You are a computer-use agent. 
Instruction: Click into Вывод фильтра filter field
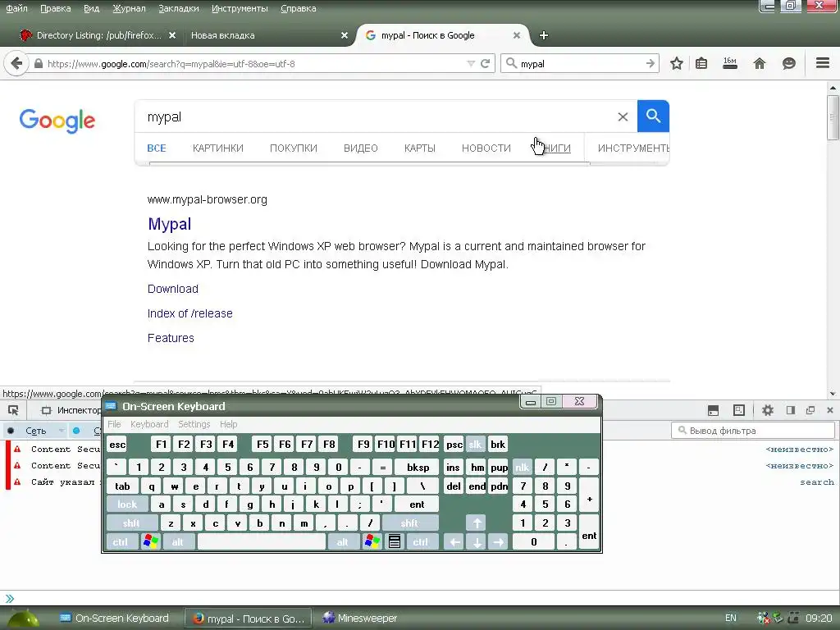coord(753,430)
